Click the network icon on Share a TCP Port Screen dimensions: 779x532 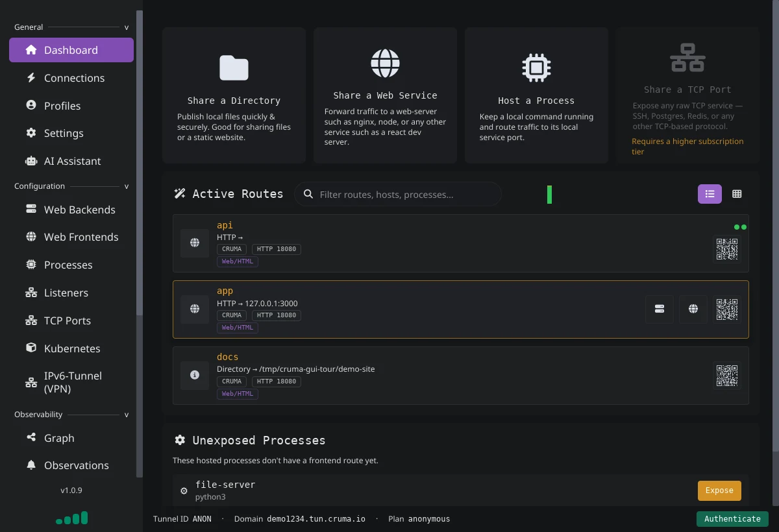pos(687,58)
